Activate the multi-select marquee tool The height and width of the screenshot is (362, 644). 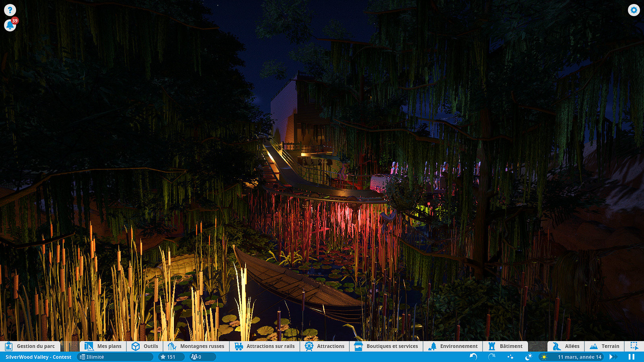[634, 346]
